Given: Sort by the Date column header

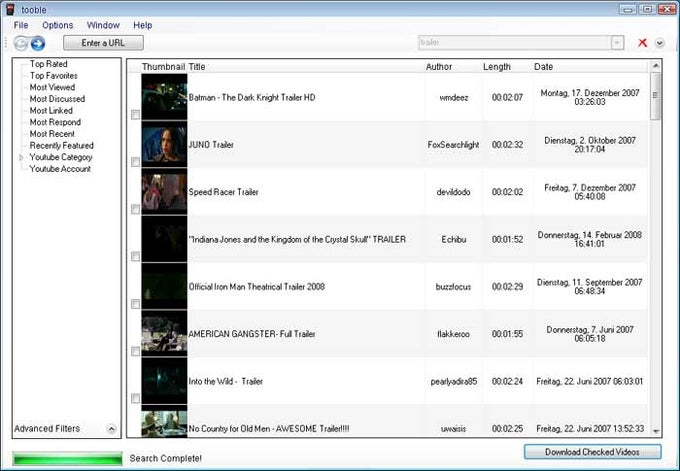Looking at the screenshot, I should coord(543,67).
